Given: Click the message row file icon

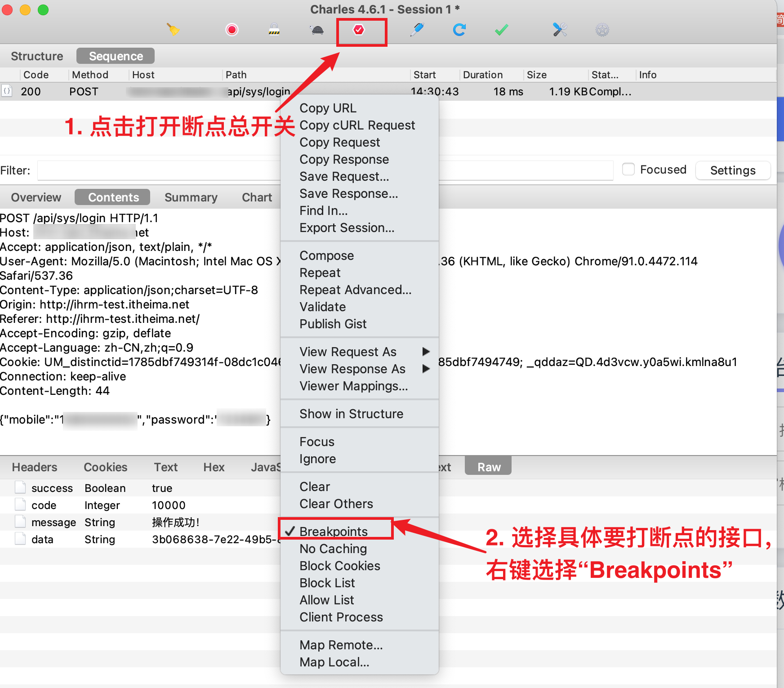Looking at the screenshot, I should (x=20, y=522).
